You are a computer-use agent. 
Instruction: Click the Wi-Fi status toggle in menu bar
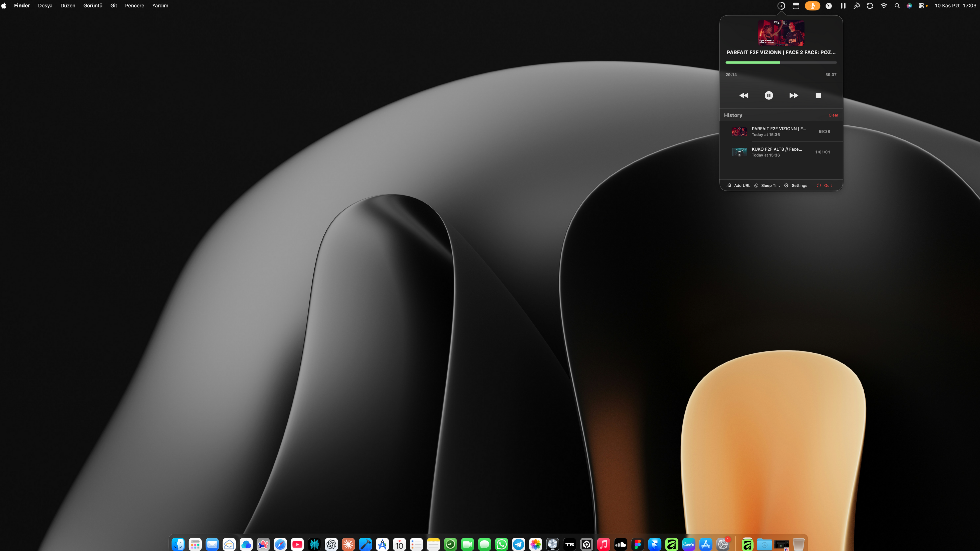point(884,6)
